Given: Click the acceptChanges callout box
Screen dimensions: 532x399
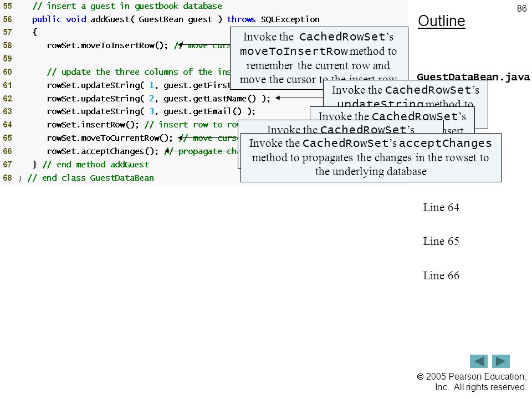Looking at the screenshot, I should tap(371, 157).
